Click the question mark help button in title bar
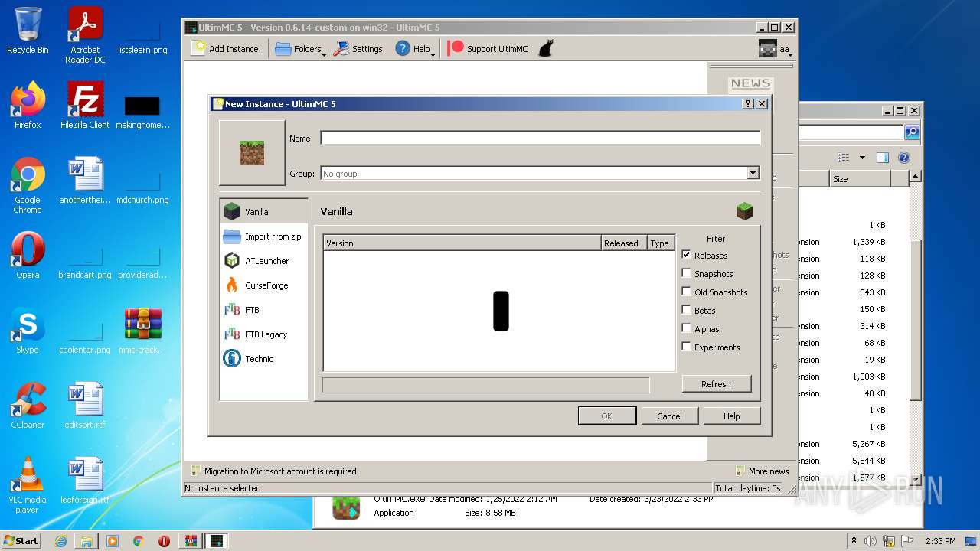The width and height of the screenshot is (980, 551). click(x=749, y=104)
